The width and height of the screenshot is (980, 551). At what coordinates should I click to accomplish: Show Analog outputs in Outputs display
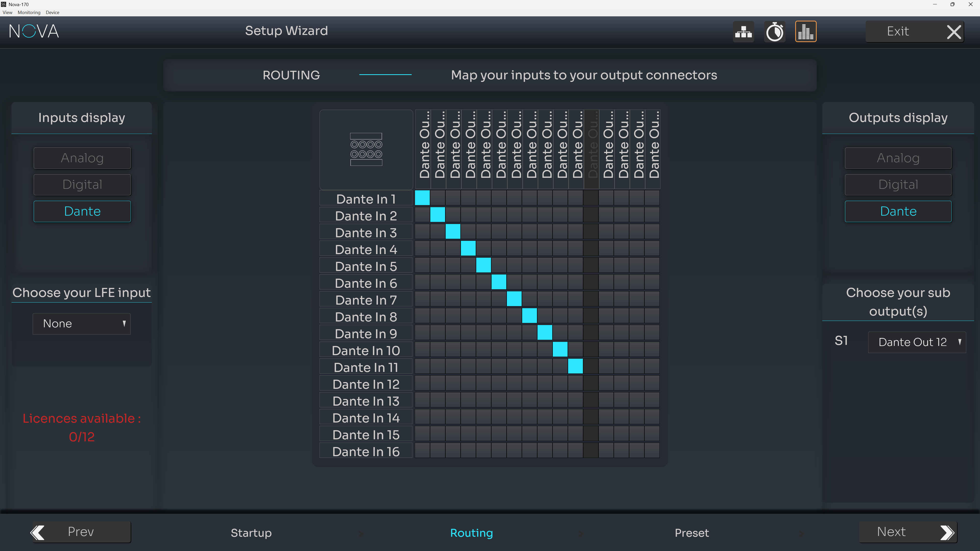point(898,158)
